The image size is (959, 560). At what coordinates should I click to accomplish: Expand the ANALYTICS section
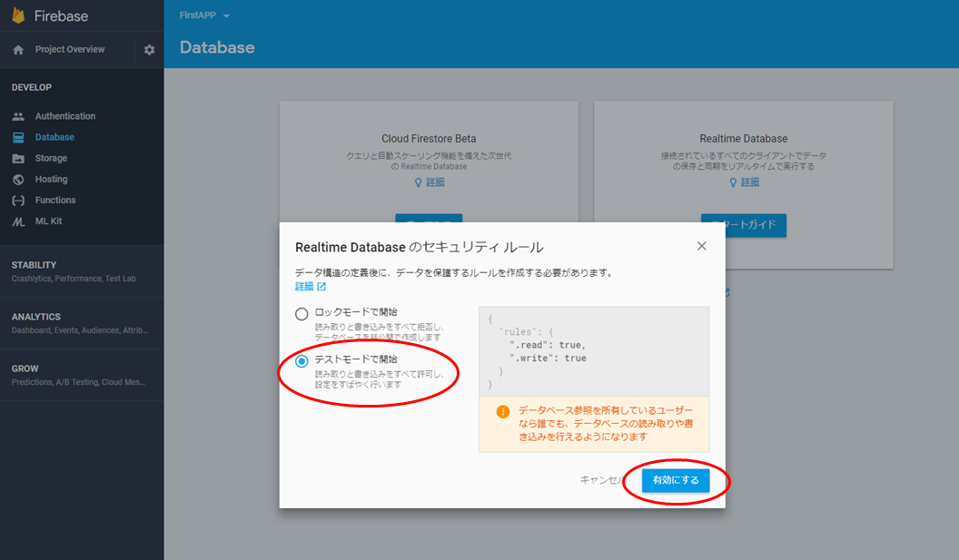pos(82,323)
